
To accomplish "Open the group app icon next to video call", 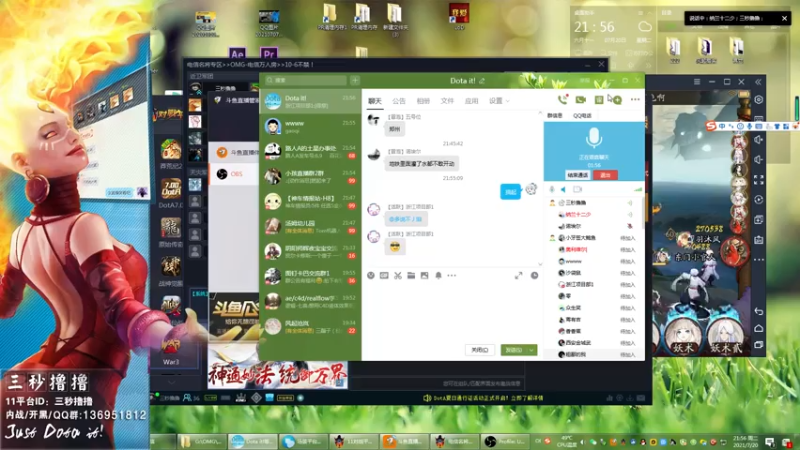I will 598,99.
